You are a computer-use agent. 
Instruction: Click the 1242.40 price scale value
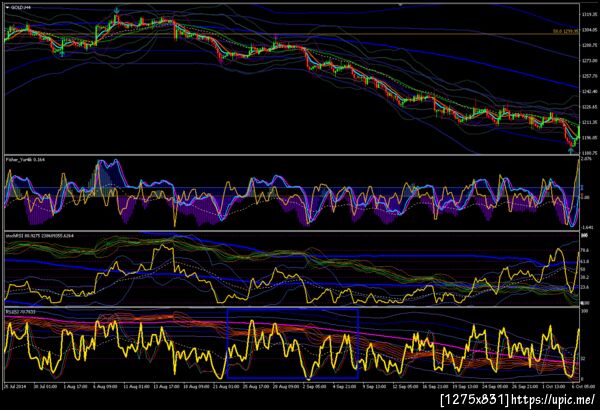coord(590,91)
